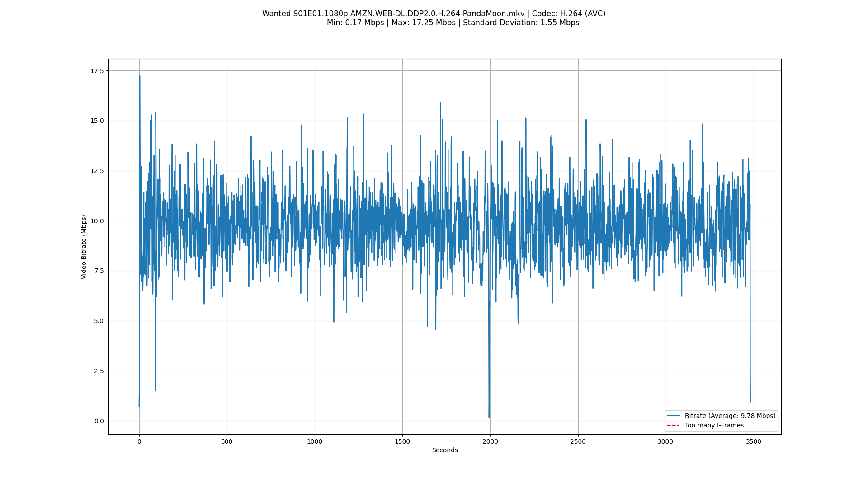Screen dimensions: 868x488
Task: Click the 10.0 y-axis tick label
Action: (97, 221)
